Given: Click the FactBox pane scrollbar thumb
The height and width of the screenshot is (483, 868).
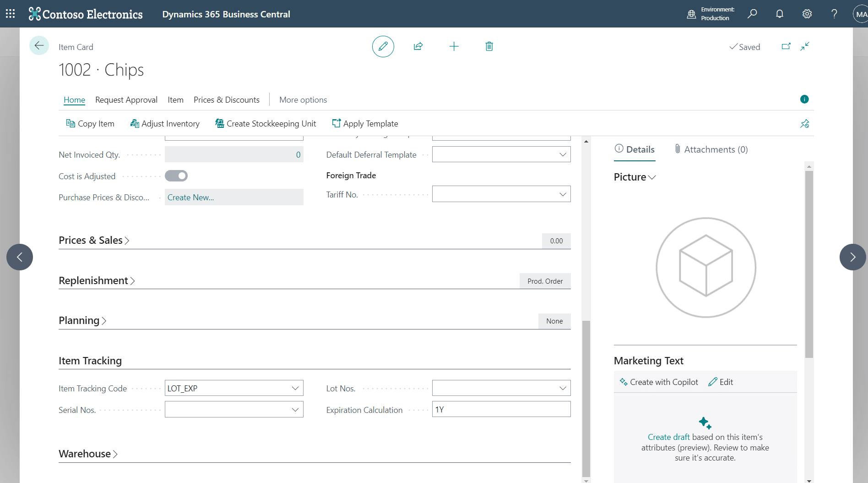Looking at the screenshot, I should [809, 264].
